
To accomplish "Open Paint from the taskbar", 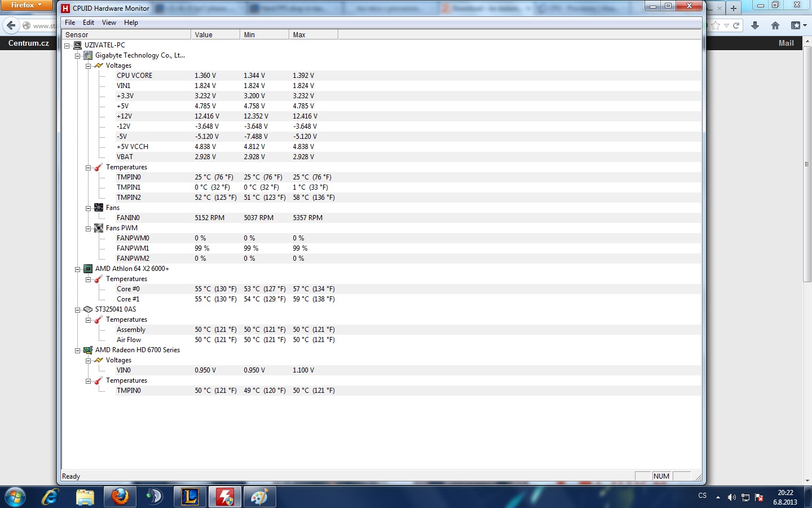I will point(259,497).
